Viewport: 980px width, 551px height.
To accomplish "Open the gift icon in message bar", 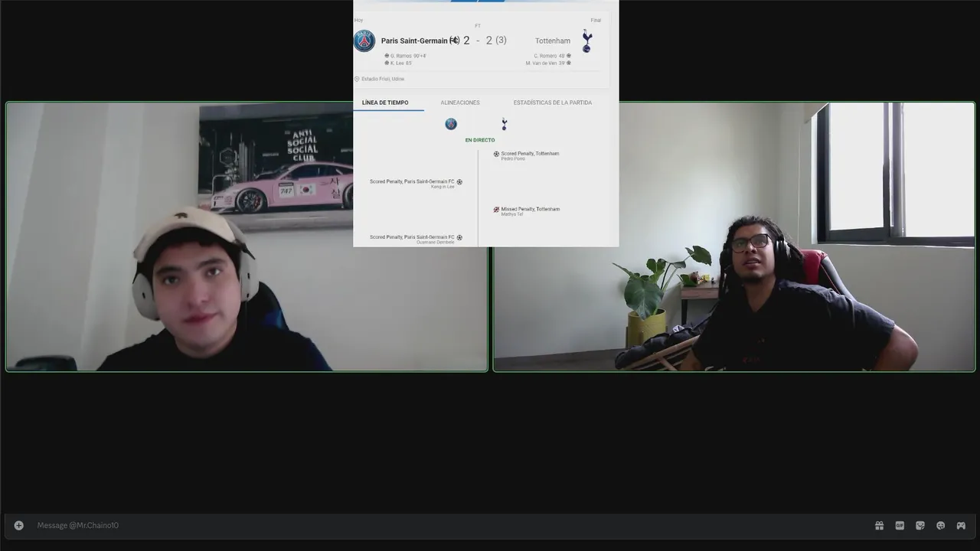I will pyautogui.click(x=879, y=525).
